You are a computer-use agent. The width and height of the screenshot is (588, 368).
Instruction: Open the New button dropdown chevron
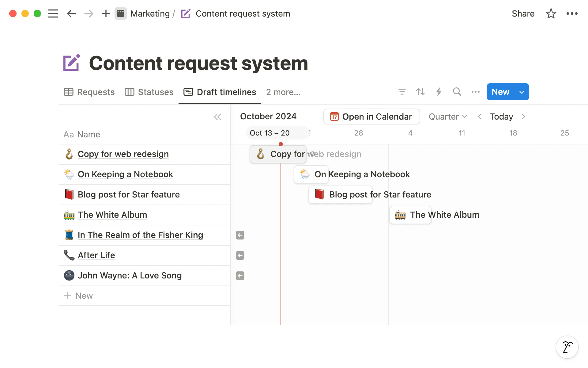point(522,92)
